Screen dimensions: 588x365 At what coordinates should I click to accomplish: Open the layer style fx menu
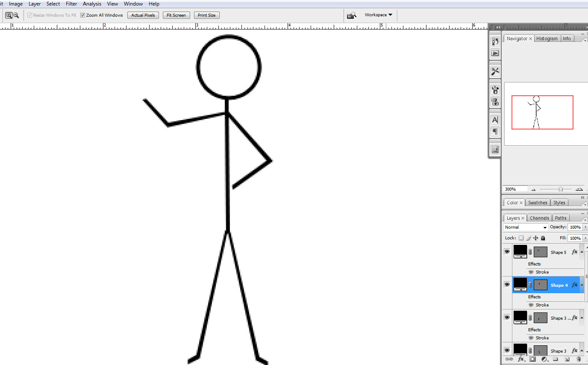pyautogui.click(x=521, y=359)
